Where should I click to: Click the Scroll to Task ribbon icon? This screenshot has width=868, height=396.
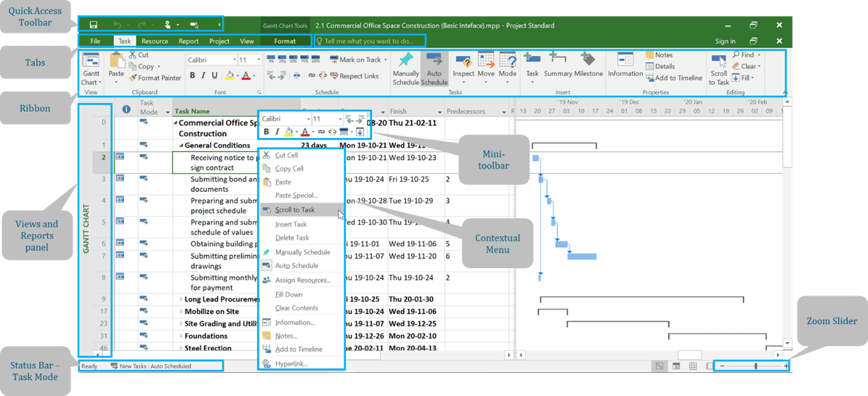point(719,61)
